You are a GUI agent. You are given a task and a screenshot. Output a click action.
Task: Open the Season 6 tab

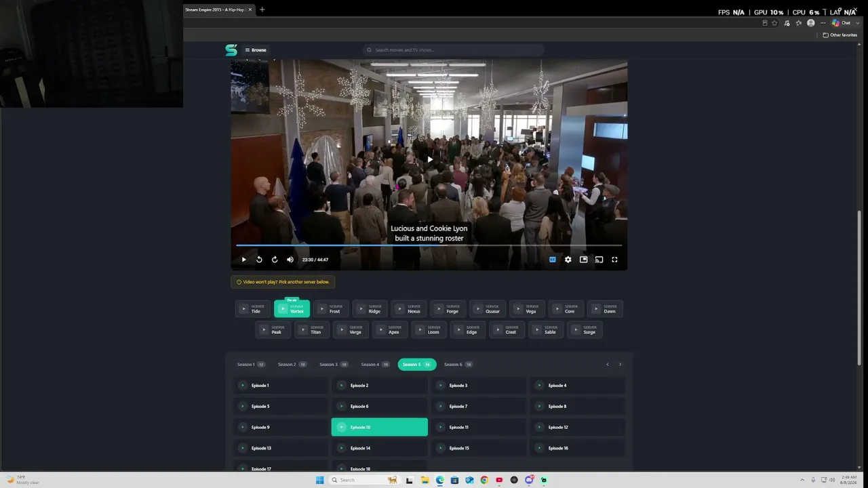[458, 365]
